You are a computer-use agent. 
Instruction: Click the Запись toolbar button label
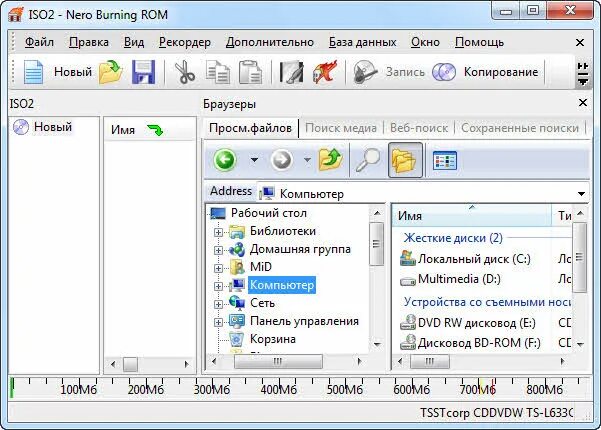tap(405, 72)
